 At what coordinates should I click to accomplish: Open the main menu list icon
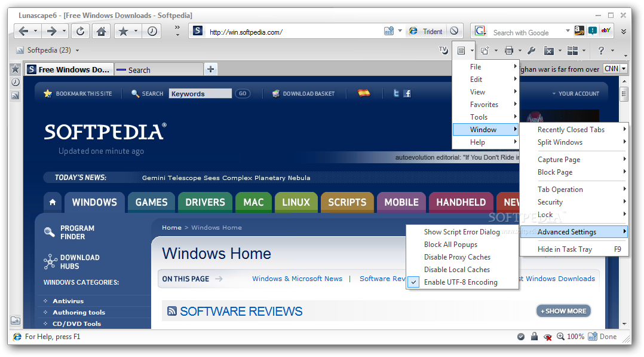click(461, 51)
